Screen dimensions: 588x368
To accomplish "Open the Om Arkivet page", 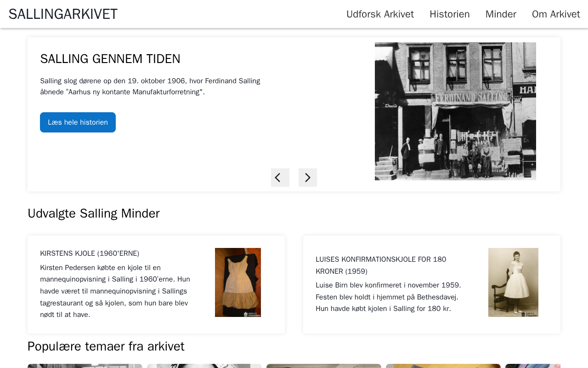I will (x=556, y=14).
